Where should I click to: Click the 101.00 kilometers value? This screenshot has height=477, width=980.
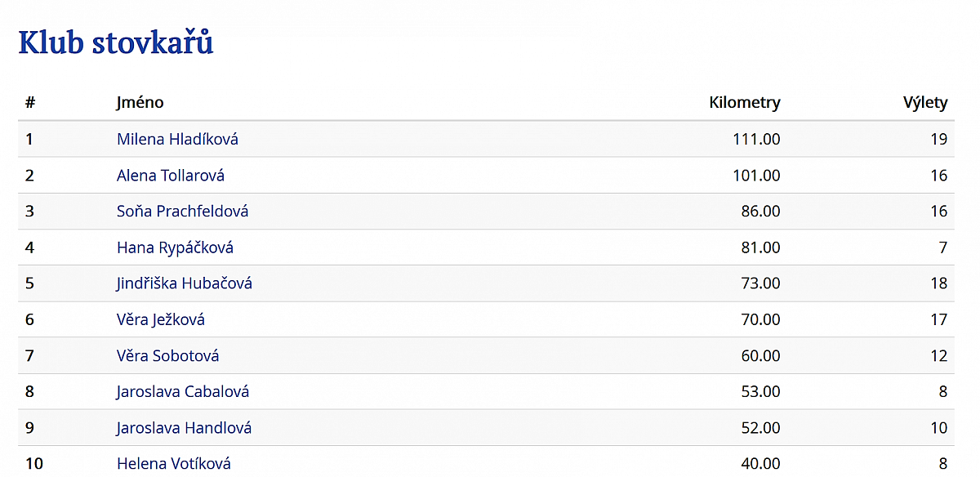756,176
